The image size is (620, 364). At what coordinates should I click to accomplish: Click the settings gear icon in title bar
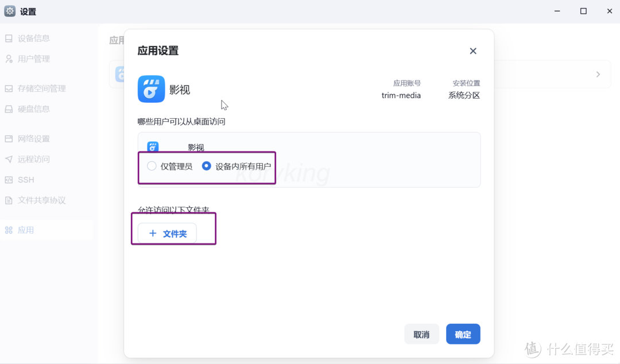(x=9, y=11)
